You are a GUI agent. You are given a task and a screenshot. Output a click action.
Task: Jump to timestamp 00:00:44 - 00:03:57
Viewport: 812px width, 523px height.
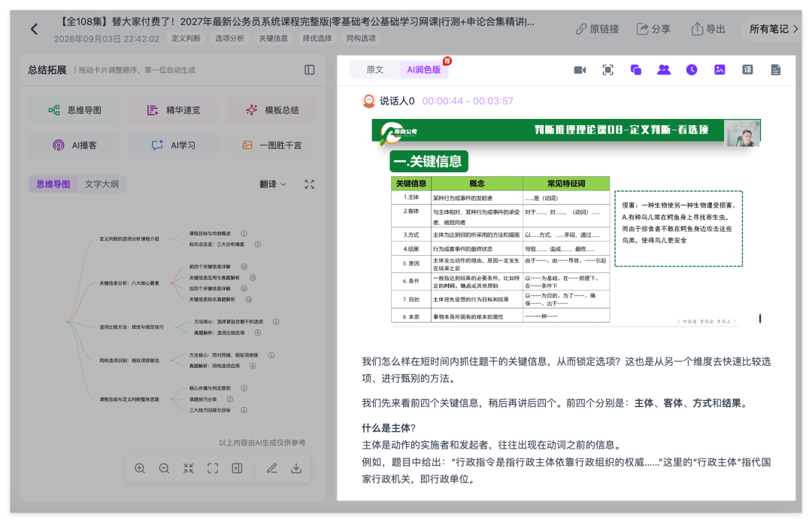pyautogui.click(x=467, y=101)
